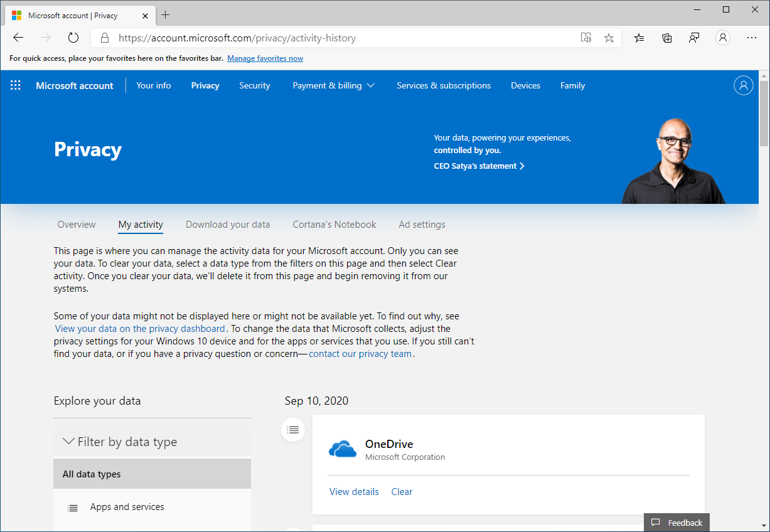
Task: Click the browser forward arrow
Action: [46, 38]
